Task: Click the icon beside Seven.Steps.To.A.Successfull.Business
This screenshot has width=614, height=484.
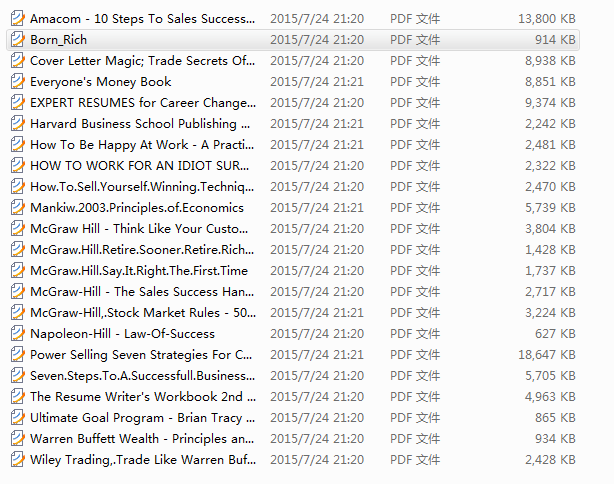Action: 17,376
